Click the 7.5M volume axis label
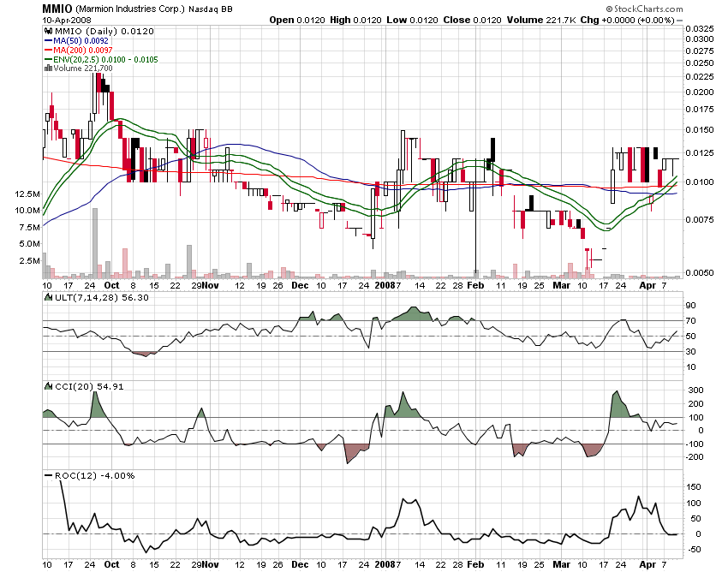Viewport: 728px width, 572px height. (x=30, y=228)
